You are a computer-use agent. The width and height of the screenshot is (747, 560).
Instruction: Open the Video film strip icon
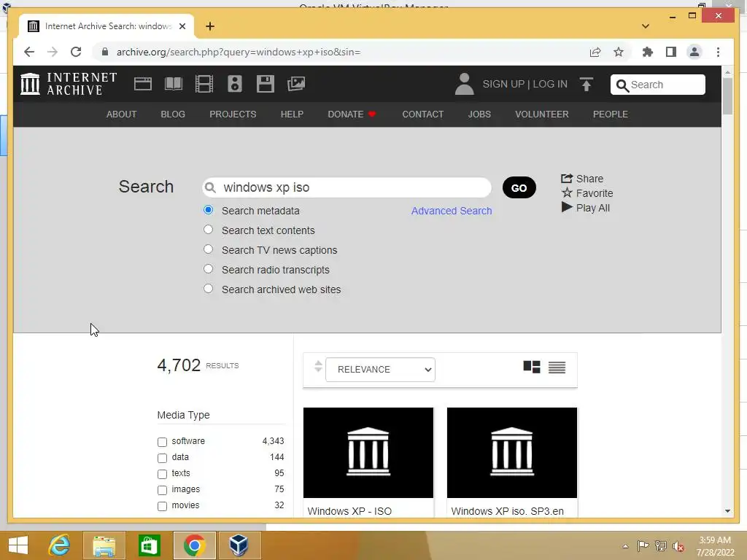pyautogui.click(x=204, y=84)
